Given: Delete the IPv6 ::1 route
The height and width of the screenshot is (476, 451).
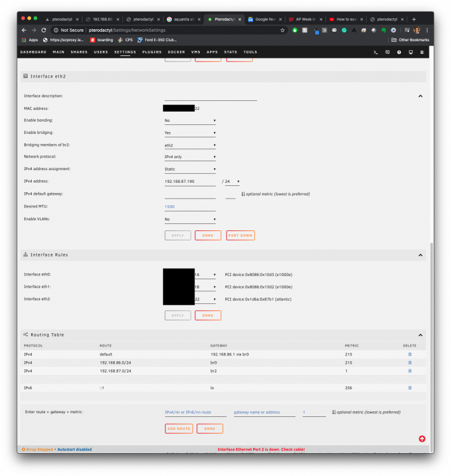Looking at the screenshot, I should coord(410,388).
